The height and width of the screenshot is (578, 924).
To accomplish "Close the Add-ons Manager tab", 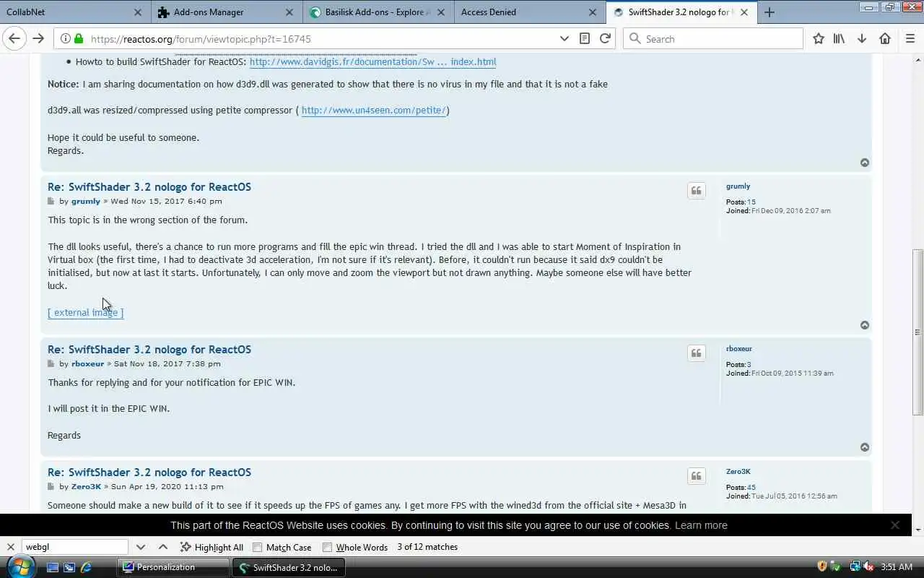I will click(289, 12).
